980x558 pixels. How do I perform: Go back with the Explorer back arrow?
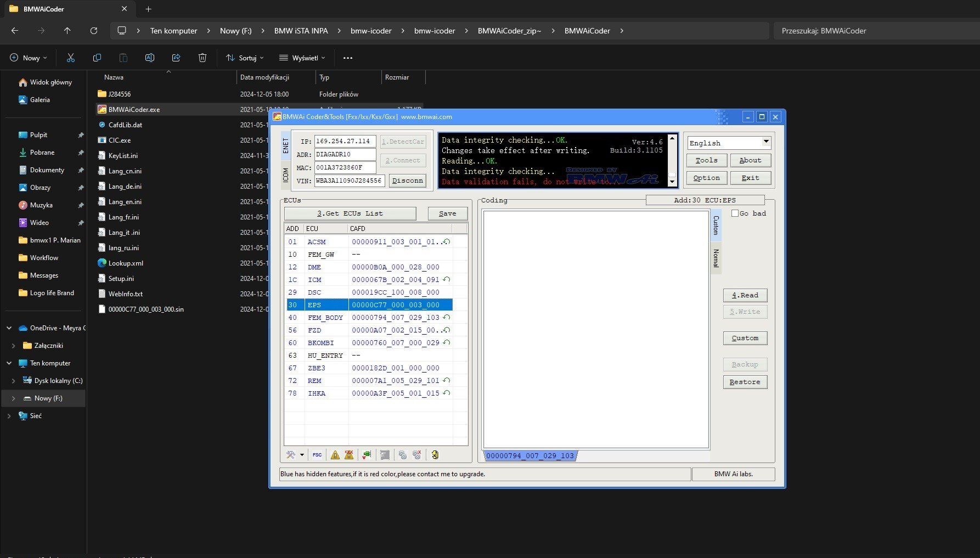point(15,31)
